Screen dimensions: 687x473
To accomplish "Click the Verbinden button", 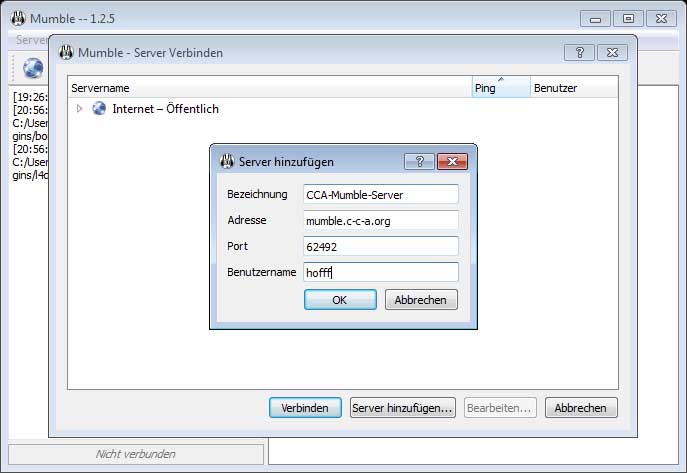I will point(305,408).
